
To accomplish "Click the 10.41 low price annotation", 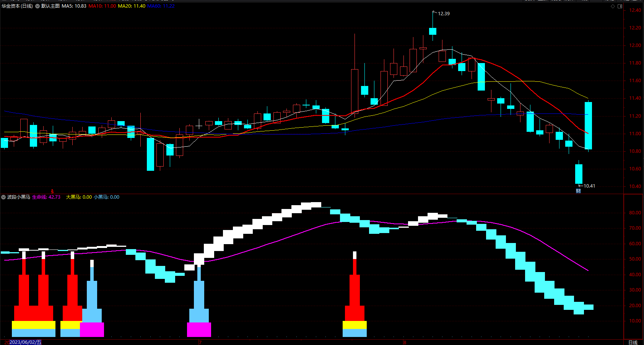I will [589, 186].
